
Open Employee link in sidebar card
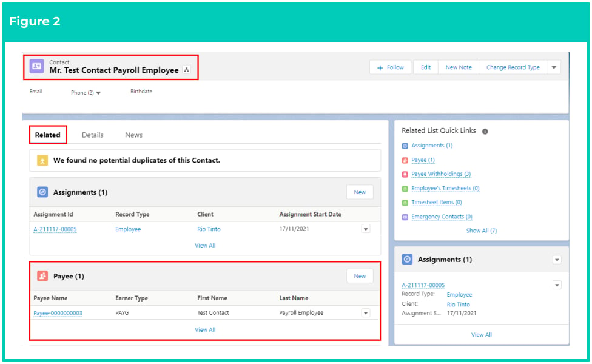(459, 294)
